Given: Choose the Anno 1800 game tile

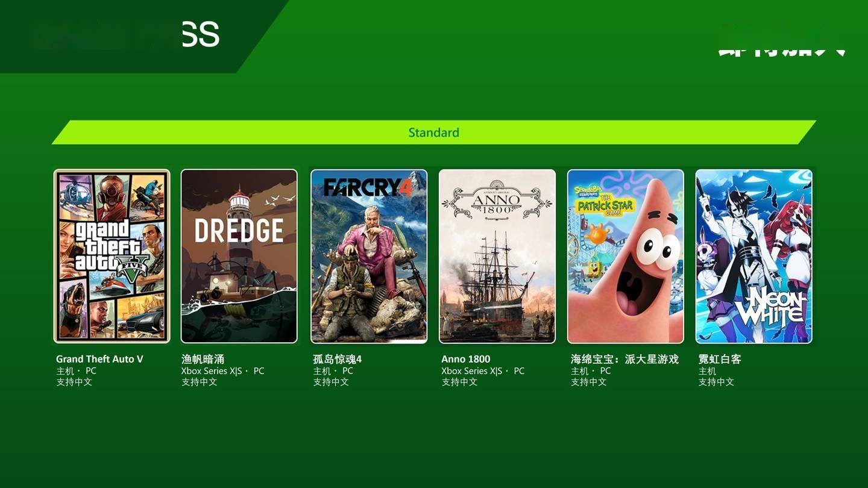Looking at the screenshot, I should (x=497, y=256).
